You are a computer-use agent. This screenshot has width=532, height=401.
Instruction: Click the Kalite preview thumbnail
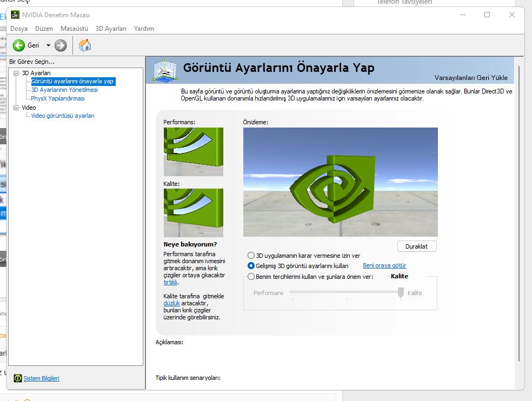[194, 213]
